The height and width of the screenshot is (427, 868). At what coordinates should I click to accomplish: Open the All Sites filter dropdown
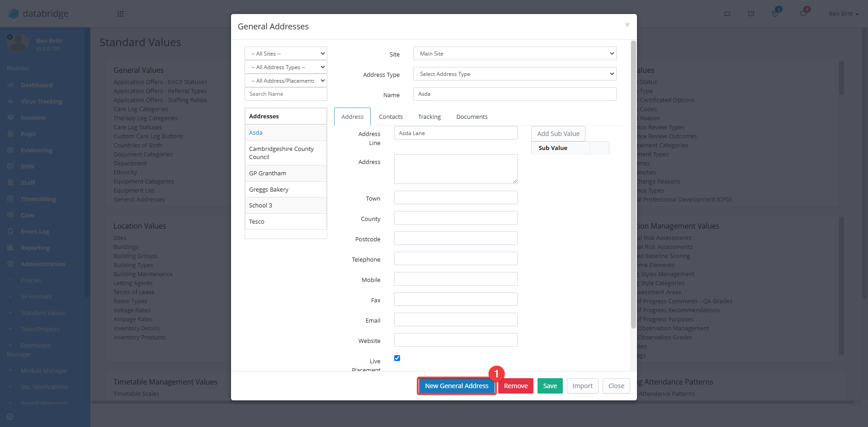(286, 53)
